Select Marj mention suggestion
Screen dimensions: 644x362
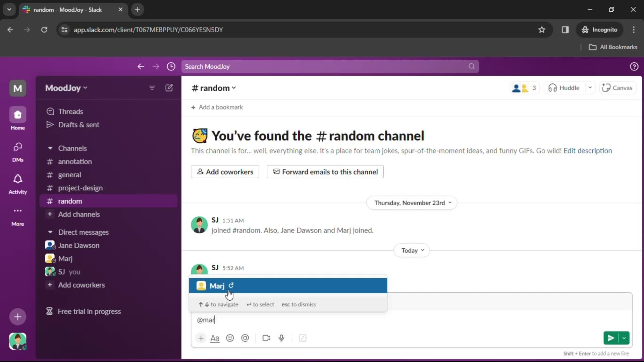[x=288, y=286]
